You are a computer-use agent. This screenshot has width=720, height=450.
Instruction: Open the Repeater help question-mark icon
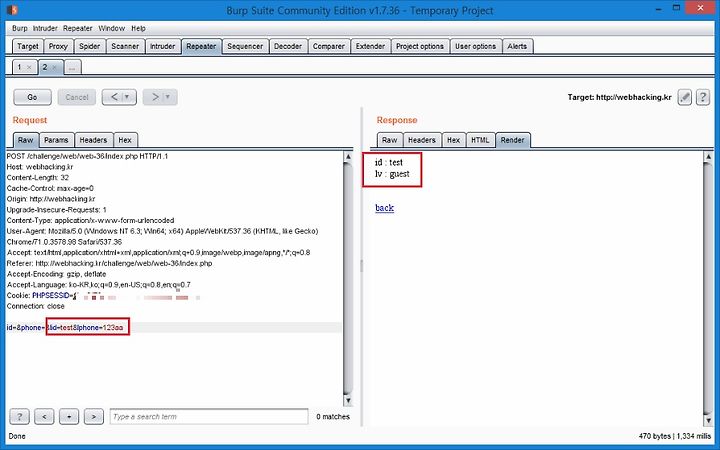(703, 97)
